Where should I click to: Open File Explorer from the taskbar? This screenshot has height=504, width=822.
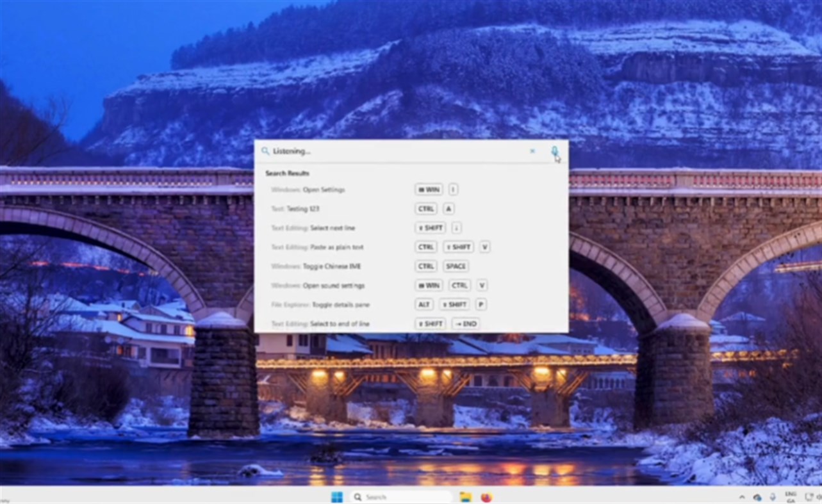point(466,496)
